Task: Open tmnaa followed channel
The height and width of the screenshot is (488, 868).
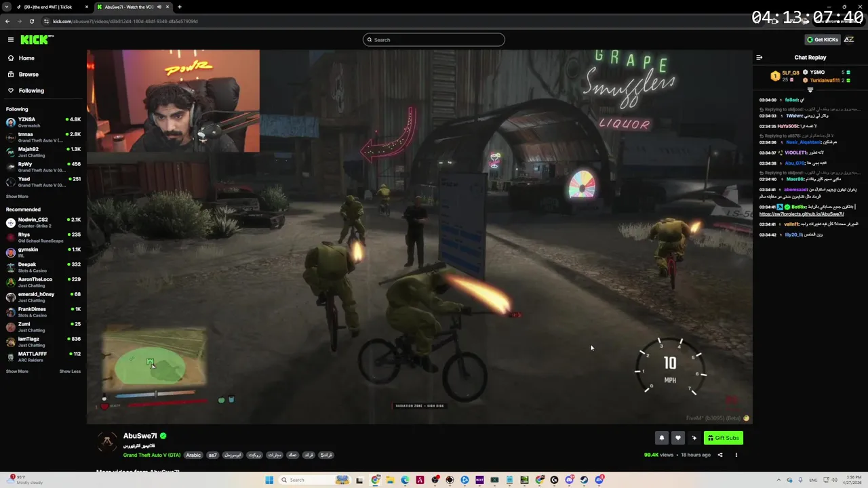Action: coord(43,137)
